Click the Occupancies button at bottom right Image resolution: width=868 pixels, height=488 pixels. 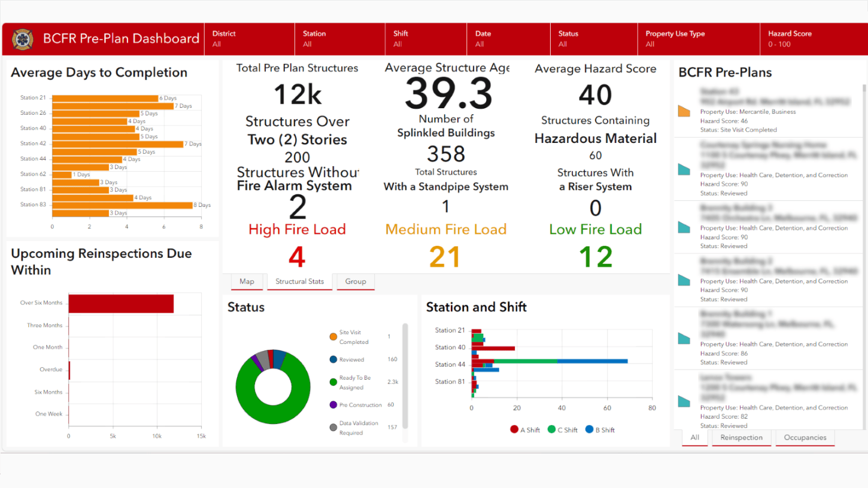pos(805,437)
